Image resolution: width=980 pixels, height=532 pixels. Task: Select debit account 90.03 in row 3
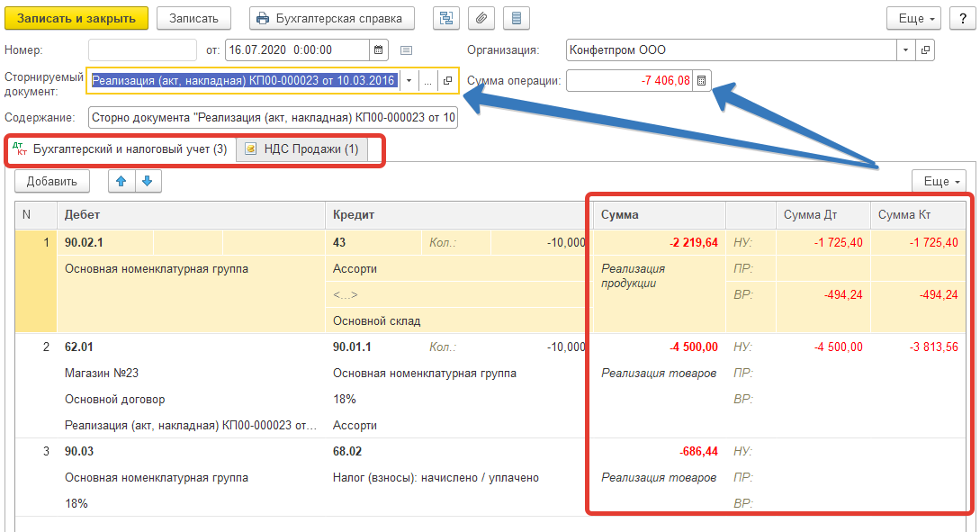tap(79, 451)
